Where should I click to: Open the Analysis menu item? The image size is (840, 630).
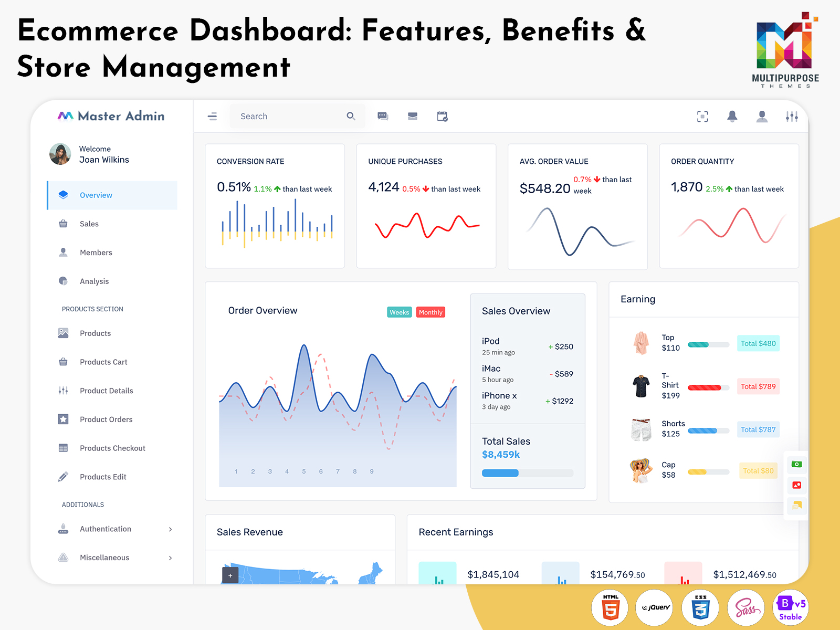pos(112,281)
